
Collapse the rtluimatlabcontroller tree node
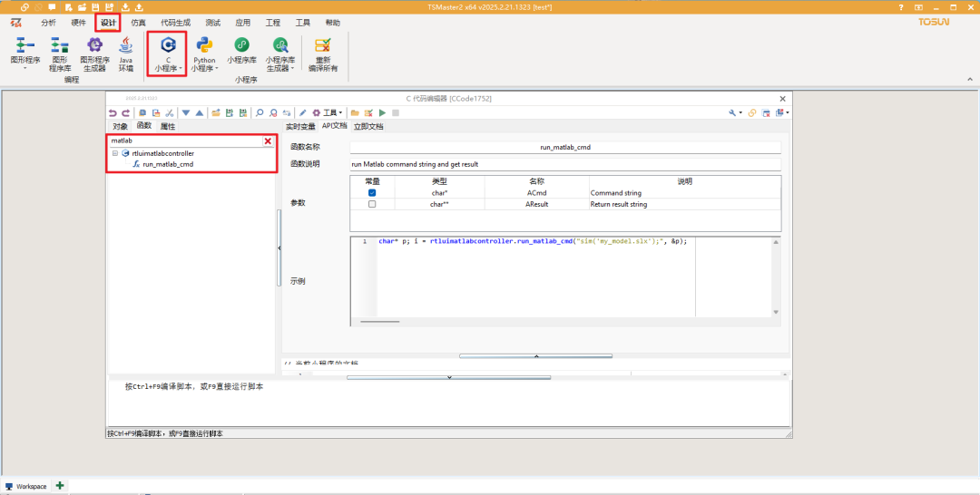tap(115, 153)
